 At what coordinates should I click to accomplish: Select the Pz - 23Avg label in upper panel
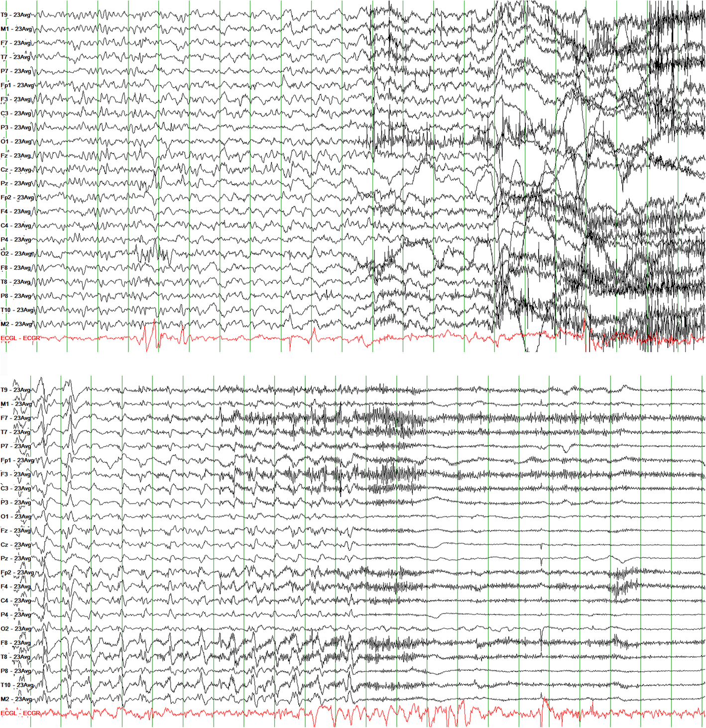[16, 184]
